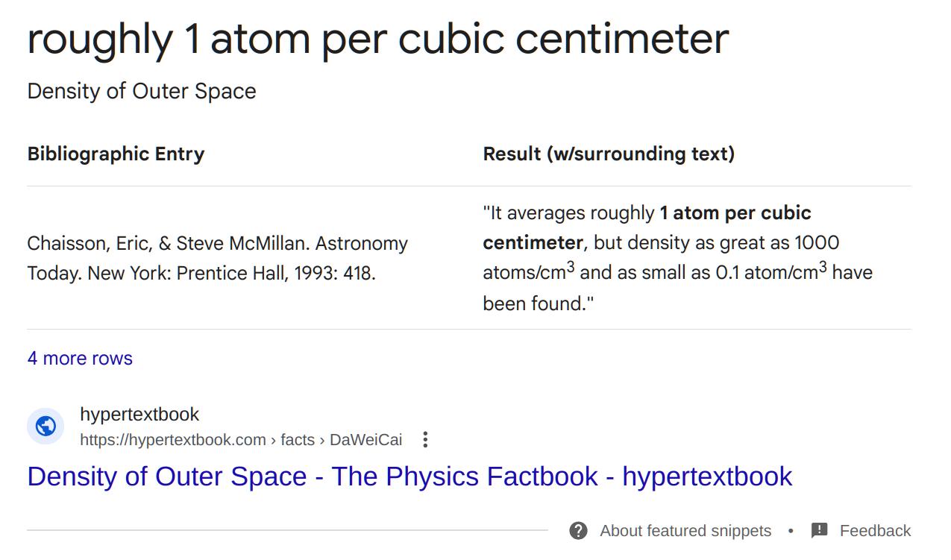The image size is (951, 560).
Task: Click the question mark help icon
Action: click(578, 531)
